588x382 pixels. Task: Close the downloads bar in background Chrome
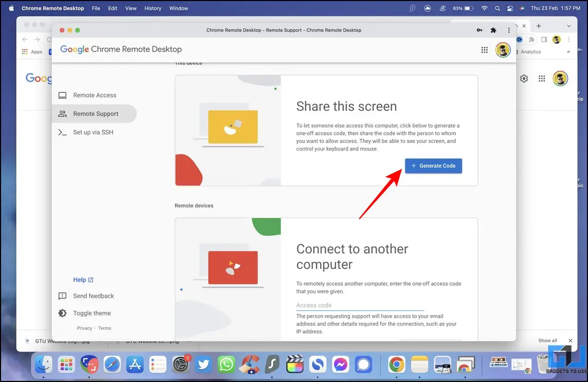570,340
